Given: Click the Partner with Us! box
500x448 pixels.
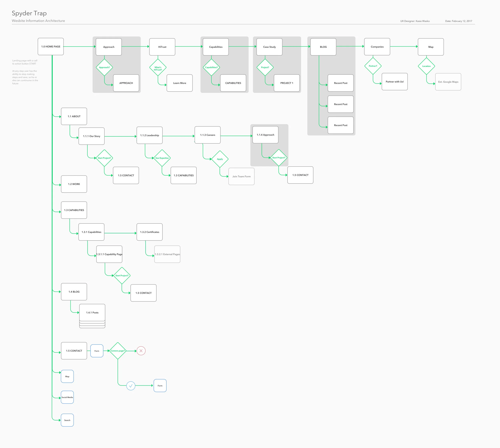Looking at the screenshot, I should coord(395,82).
